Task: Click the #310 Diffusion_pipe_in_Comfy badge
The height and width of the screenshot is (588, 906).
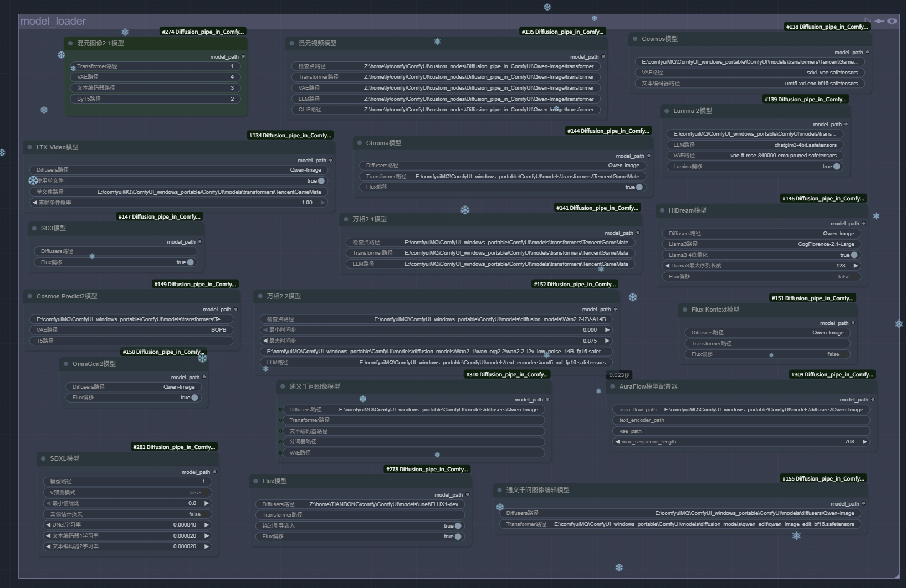Action: [507, 374]
